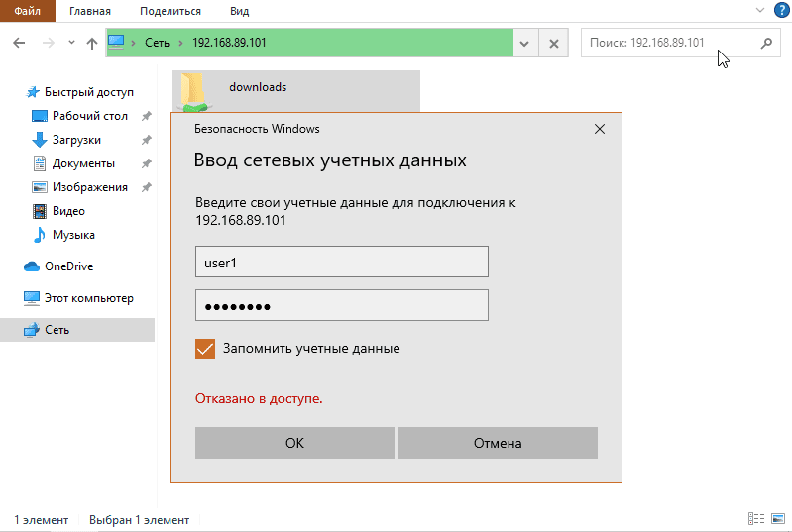Open the Файл menu
The width and height of the screenshot is (792, 532).
click(x=27, y=11)
